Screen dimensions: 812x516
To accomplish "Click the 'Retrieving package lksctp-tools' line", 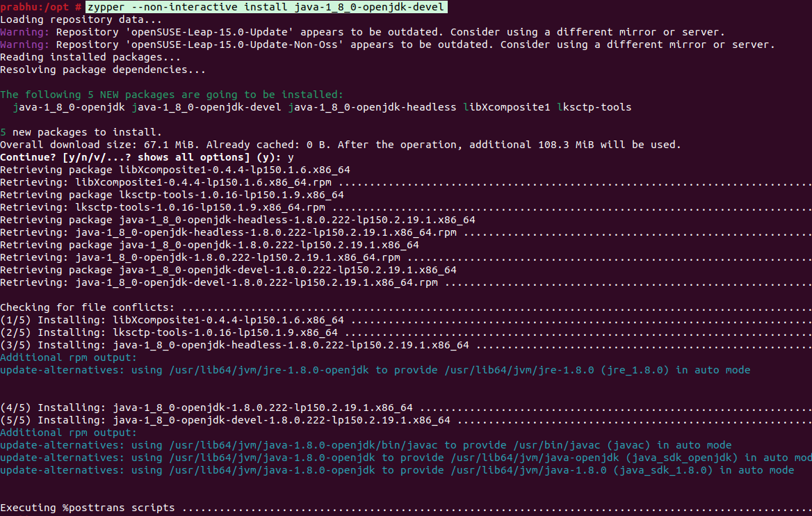I will 172,195.
